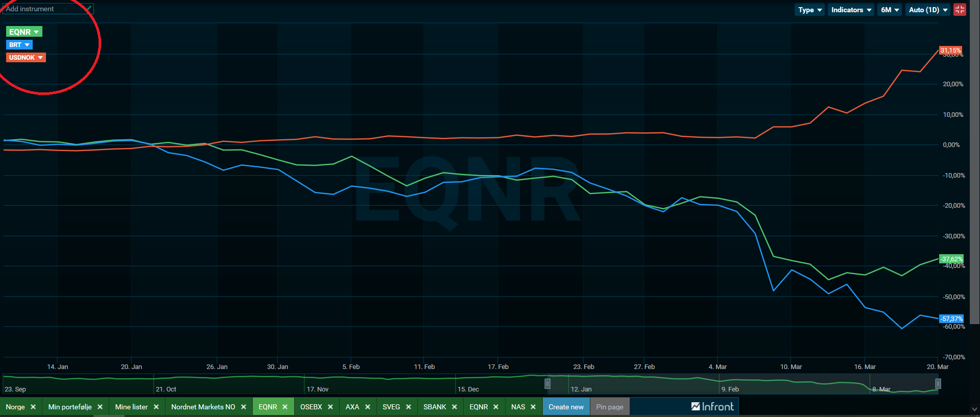
Task: Switch to the SVEG tab
Action: (391, 407)
